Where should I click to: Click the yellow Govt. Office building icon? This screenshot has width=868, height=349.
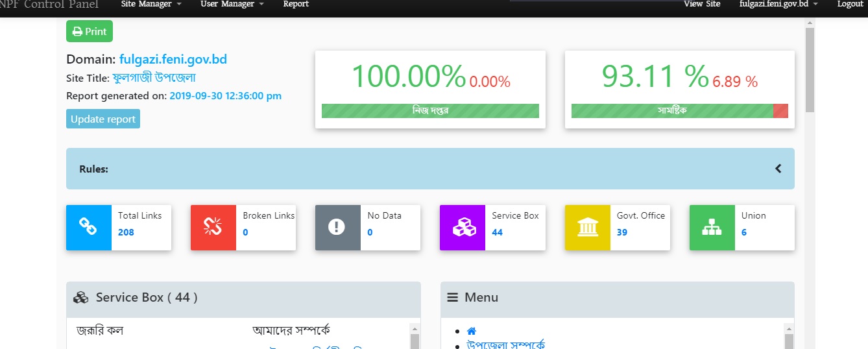(x=587, y=227)
